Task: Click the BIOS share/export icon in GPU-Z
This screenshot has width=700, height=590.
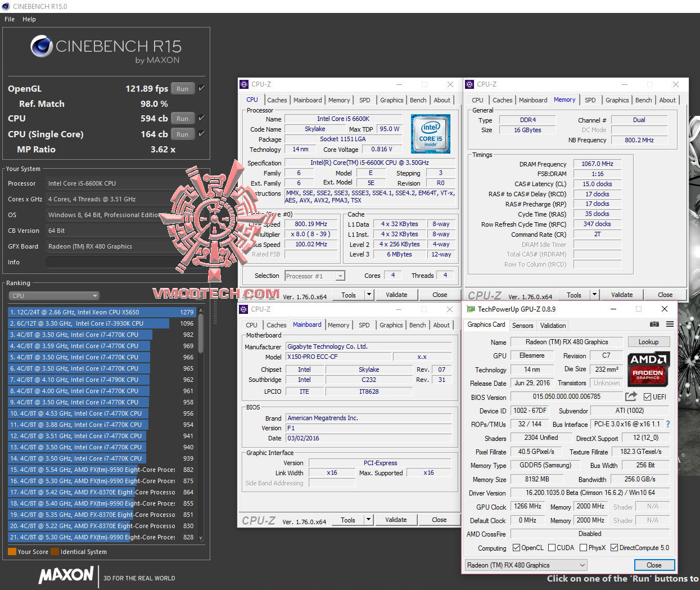Action: coord(631,397)
